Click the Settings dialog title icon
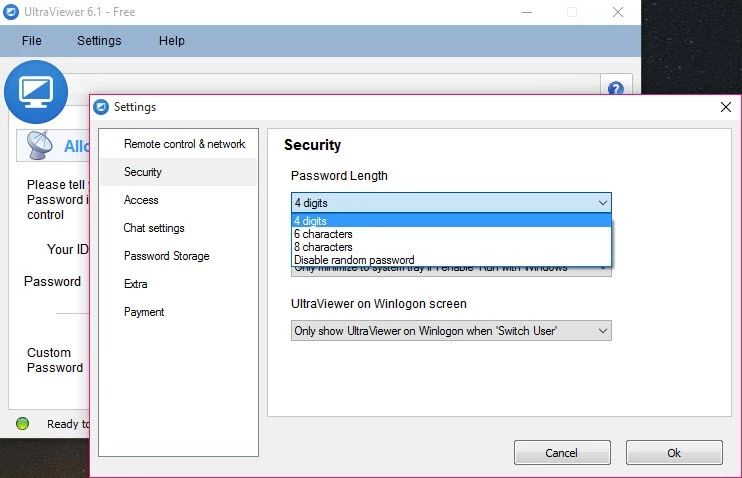 101,107
